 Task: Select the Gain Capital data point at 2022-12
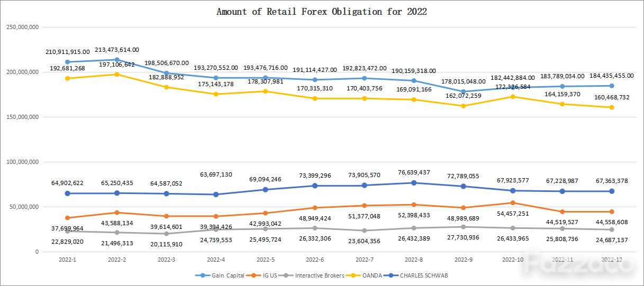612,86
